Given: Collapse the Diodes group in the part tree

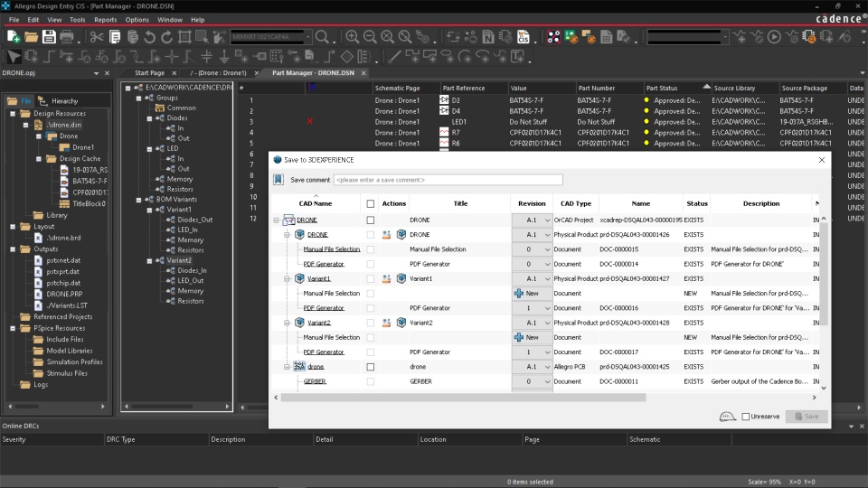Looking at the screenshot, I should (x=149, y=117).
